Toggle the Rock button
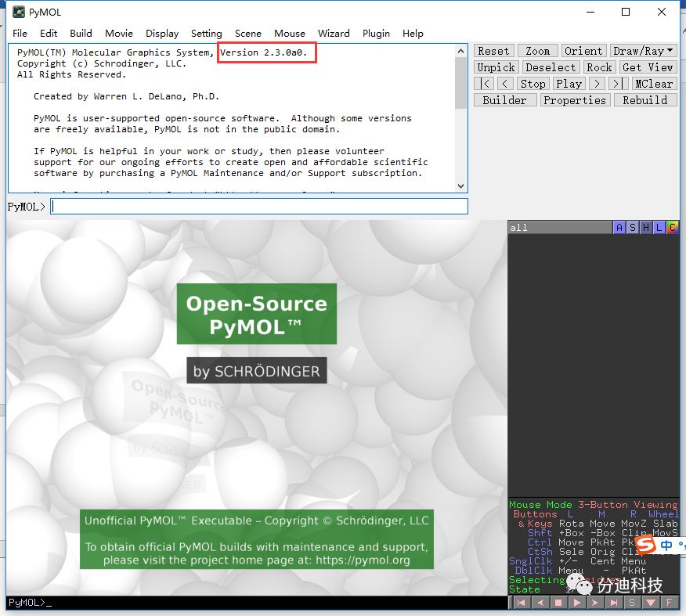Viewport: 686px width, 616px height. click(x=599, y=67)
